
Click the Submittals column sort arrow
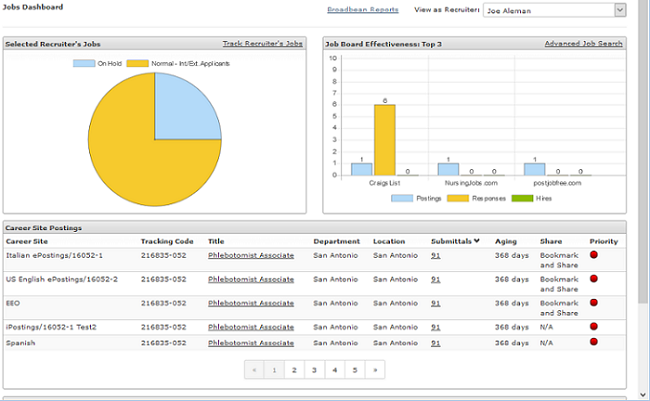(477, 241)
